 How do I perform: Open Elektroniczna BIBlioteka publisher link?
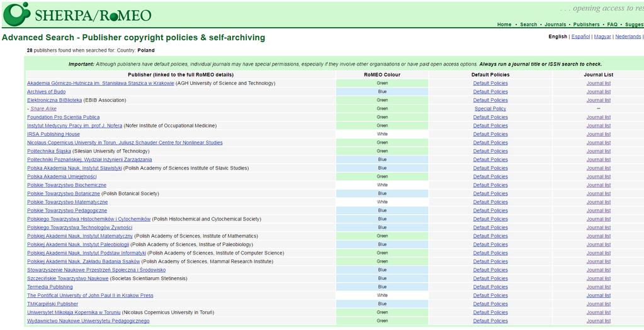click(x=54, y=100)
